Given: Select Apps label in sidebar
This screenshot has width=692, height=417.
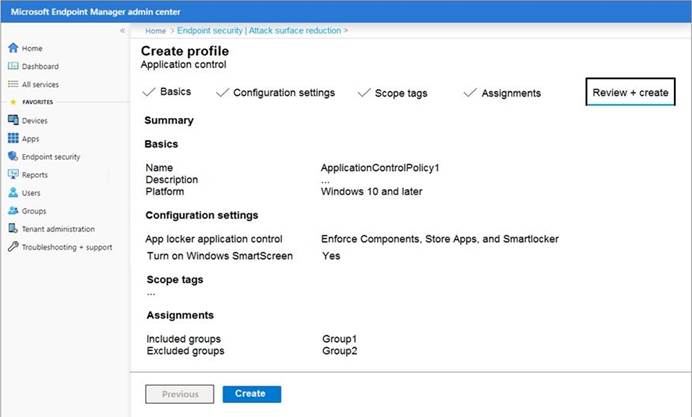Looking at the screenshot, I should (30, 139).
